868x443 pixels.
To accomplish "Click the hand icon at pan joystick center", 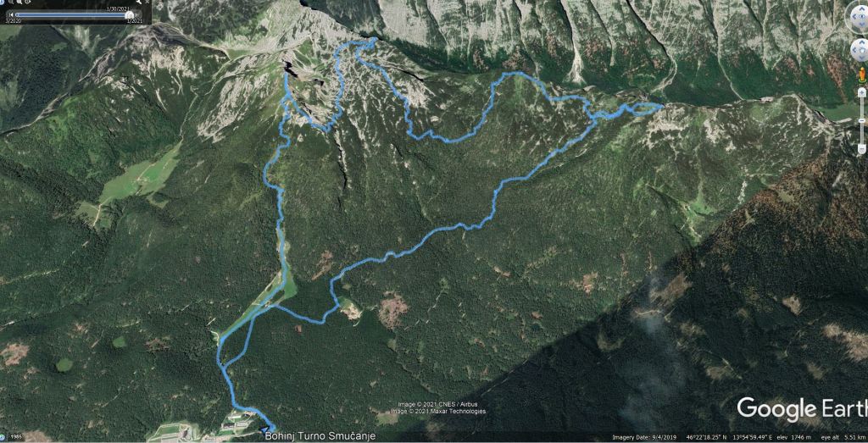I will coord(862,50).
